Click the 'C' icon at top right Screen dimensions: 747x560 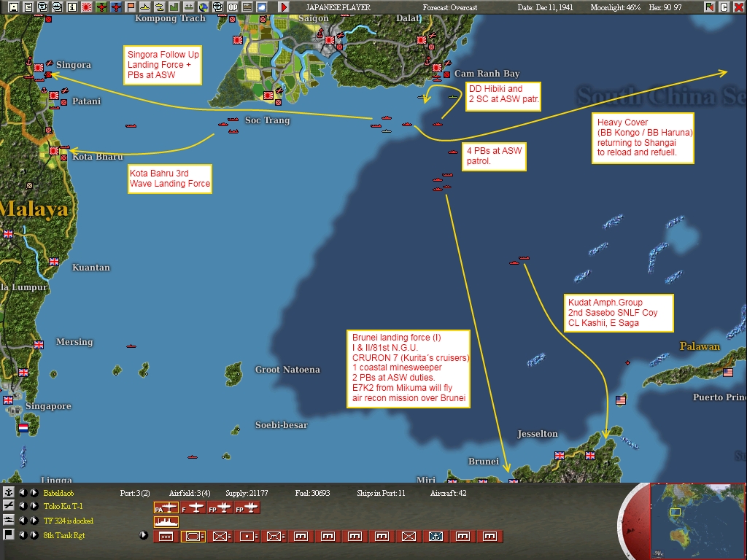tap(724, 7)
